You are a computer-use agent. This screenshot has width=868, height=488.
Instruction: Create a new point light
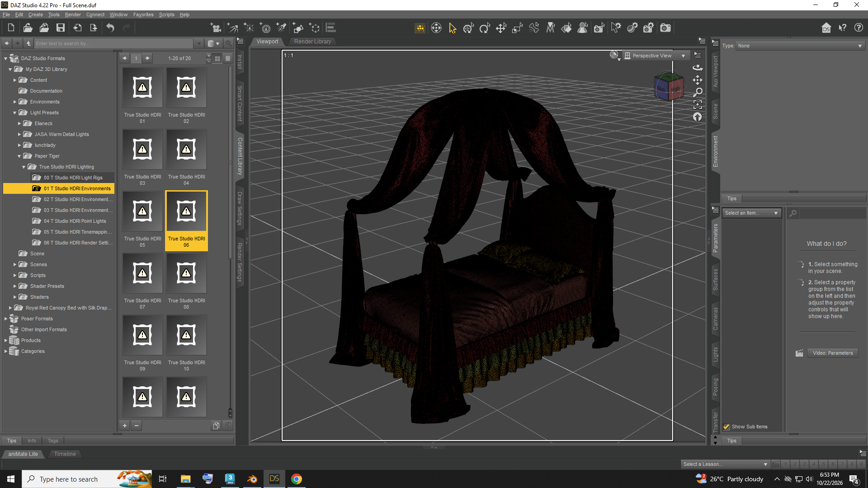(x=249, y=28)
